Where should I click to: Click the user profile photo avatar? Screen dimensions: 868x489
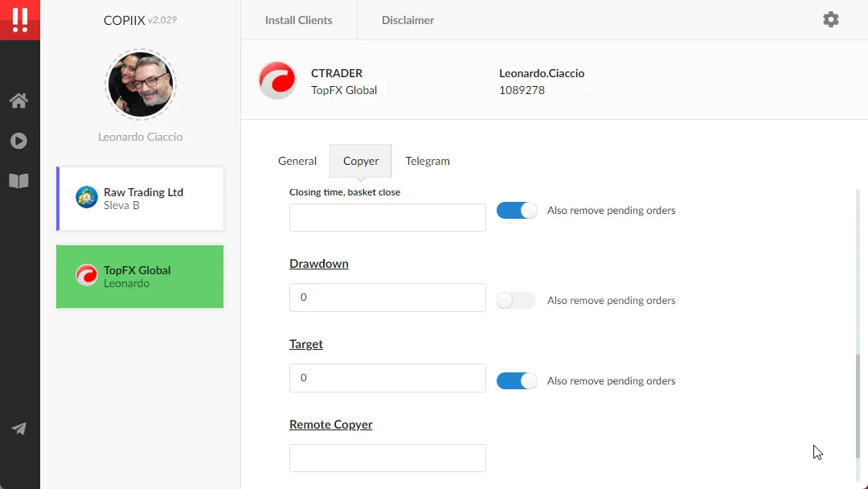141,84
